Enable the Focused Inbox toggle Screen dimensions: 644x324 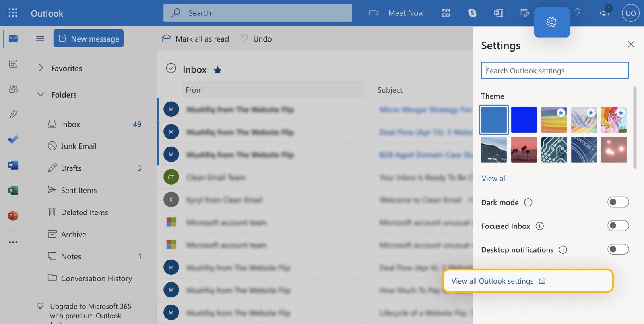tap(618, 226)
